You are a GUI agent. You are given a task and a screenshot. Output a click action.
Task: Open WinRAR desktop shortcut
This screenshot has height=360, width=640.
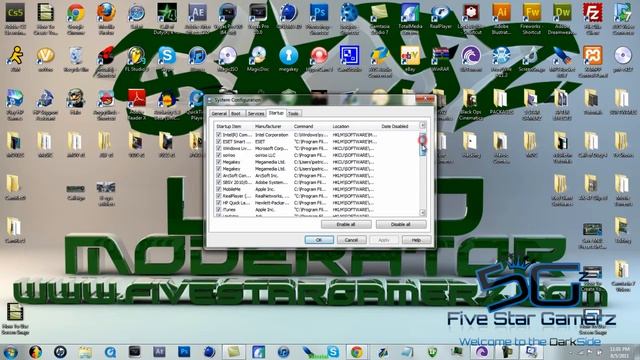(440, 59)
